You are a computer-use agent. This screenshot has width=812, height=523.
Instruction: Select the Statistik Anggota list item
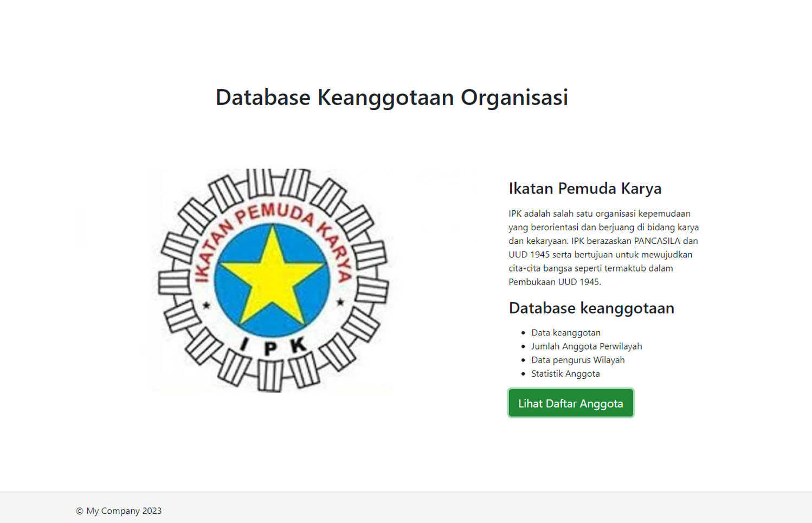click(x=565, y=373)
